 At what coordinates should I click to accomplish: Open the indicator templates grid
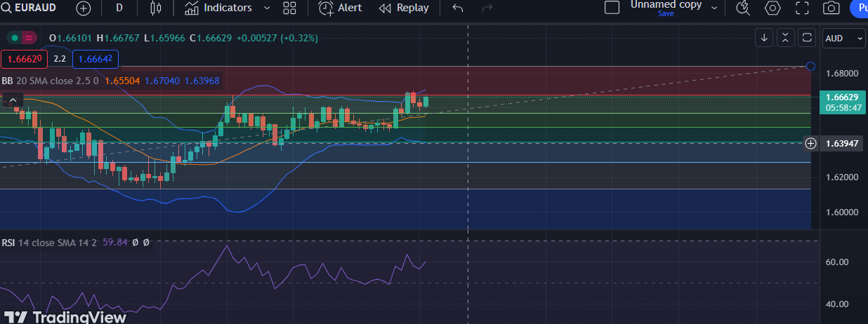point(289,8)
